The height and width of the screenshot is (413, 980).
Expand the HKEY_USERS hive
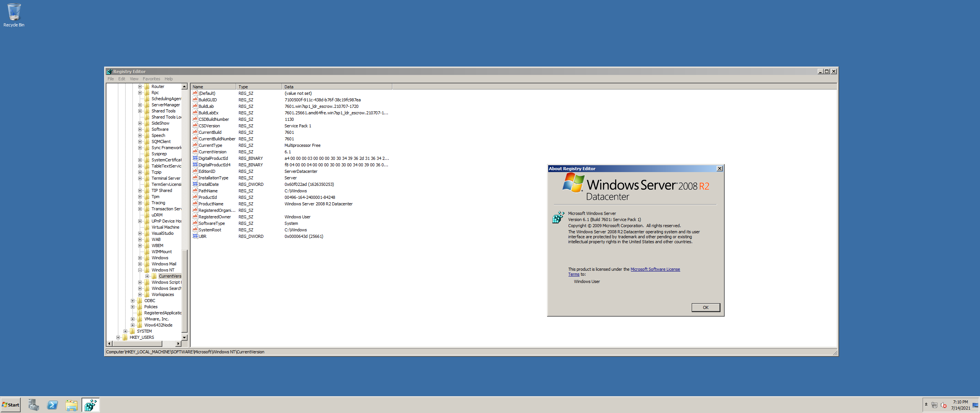118,337
